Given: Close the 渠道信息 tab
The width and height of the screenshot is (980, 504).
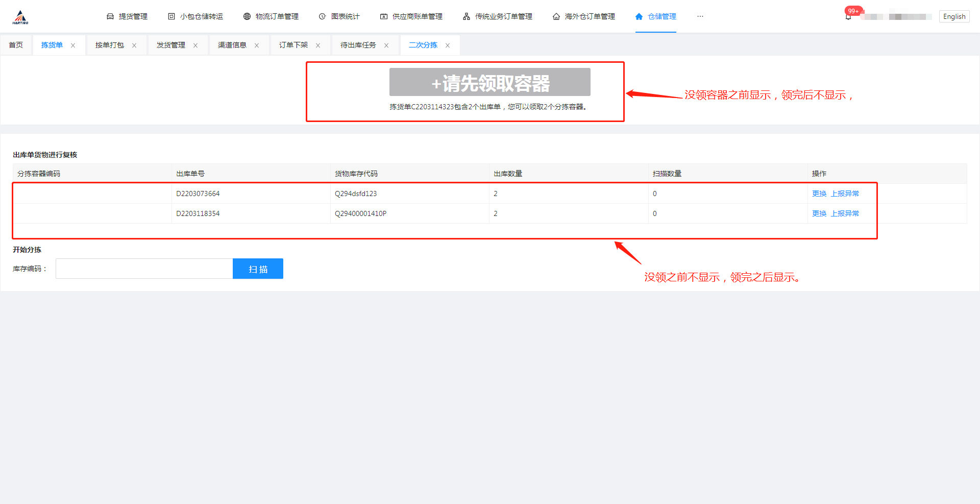Looking at the screenshot, I should (x=257, y=45).
